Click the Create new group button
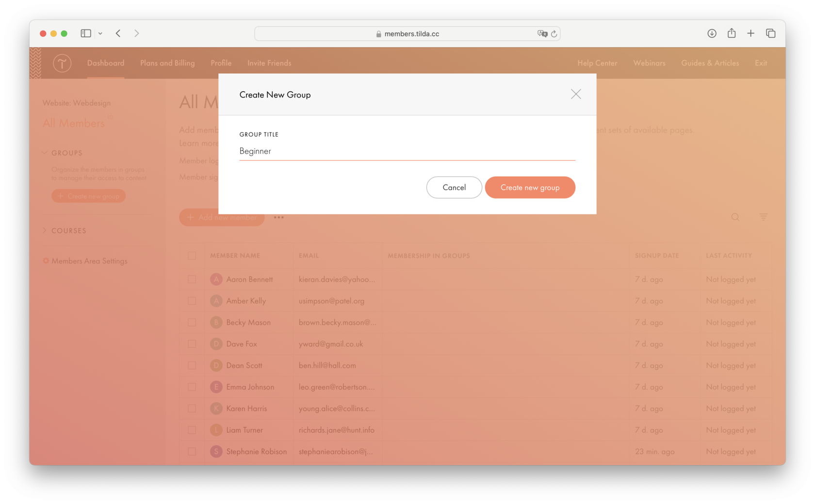The image size is (815, 504). point(530,187)
